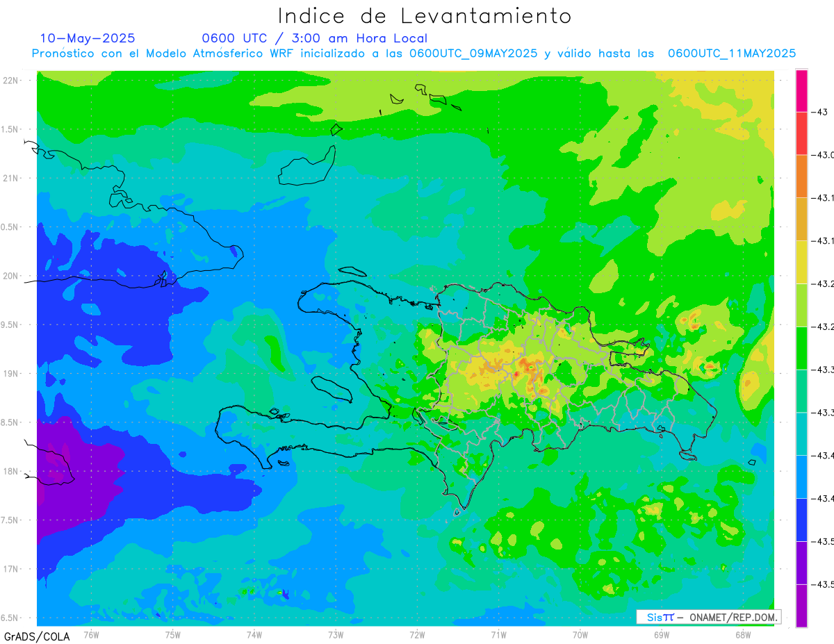834x644 pixels.
Task: Click the '74W' longitude label
Action: (254, 635)
